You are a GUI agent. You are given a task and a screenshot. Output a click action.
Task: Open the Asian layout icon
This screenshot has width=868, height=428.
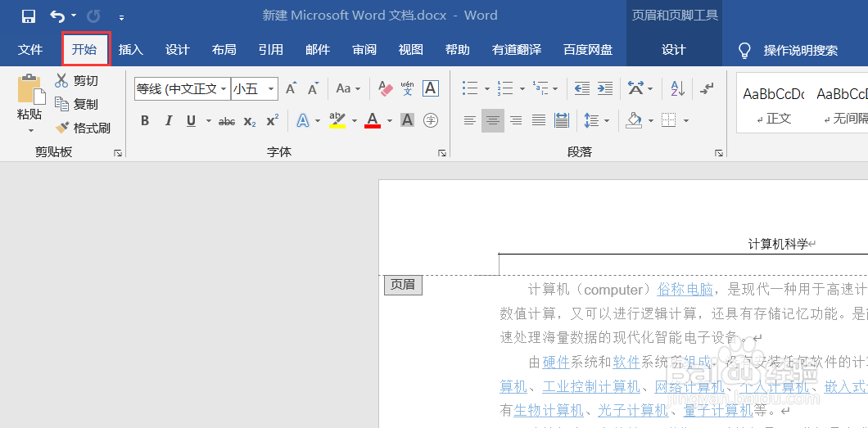(x=635, y=88)
